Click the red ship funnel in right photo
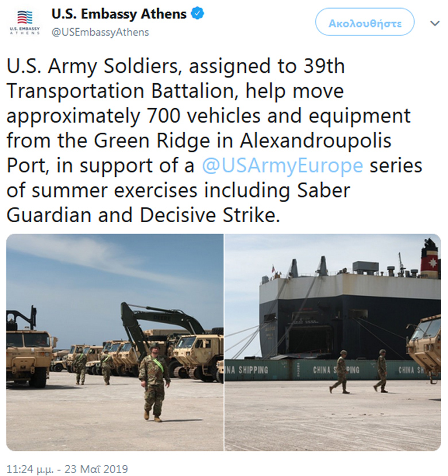 tap(428, 262)
